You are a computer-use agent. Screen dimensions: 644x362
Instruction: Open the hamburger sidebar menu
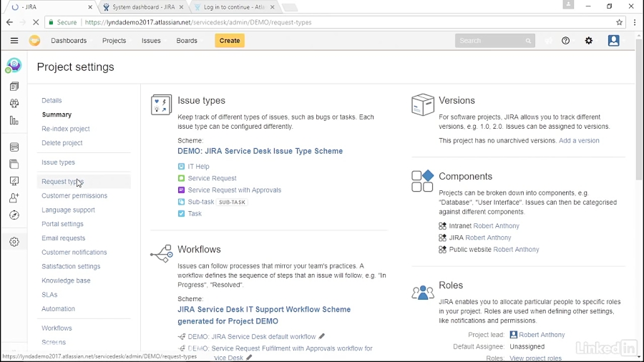pyautogui.click(x=14, y=41)
